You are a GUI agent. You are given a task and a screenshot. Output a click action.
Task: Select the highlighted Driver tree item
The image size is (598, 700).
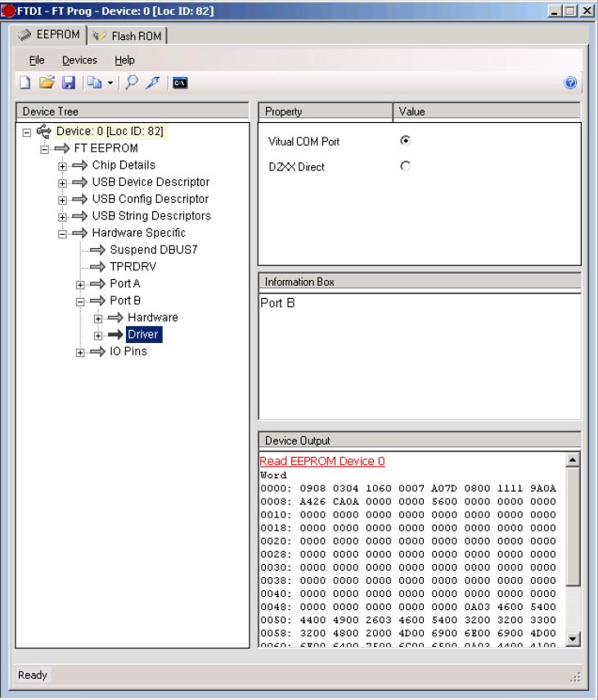click(x=144, y=334)
